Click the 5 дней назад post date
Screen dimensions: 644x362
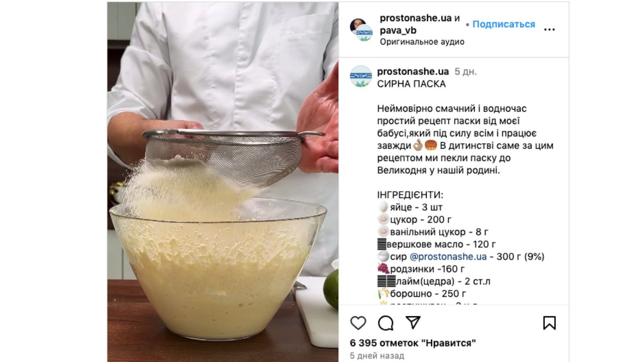pyautogui.click(x=377, y=356)
